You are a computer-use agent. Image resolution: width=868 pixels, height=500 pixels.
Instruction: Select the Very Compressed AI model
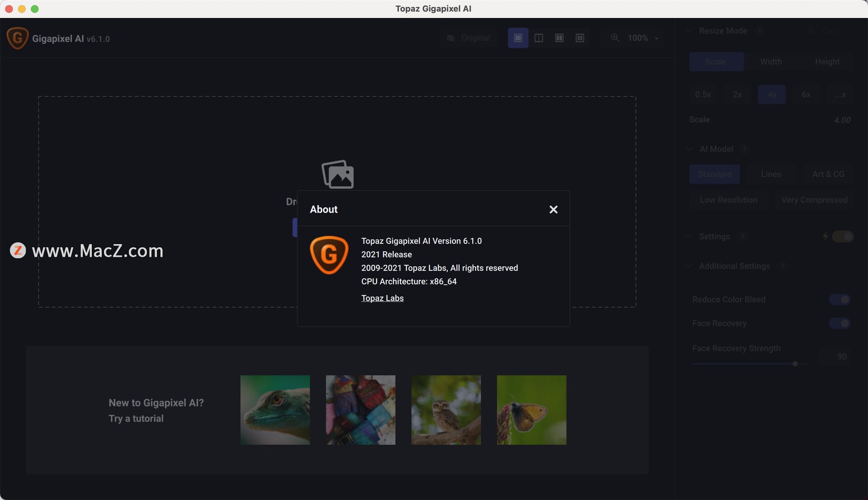[814, 200]
